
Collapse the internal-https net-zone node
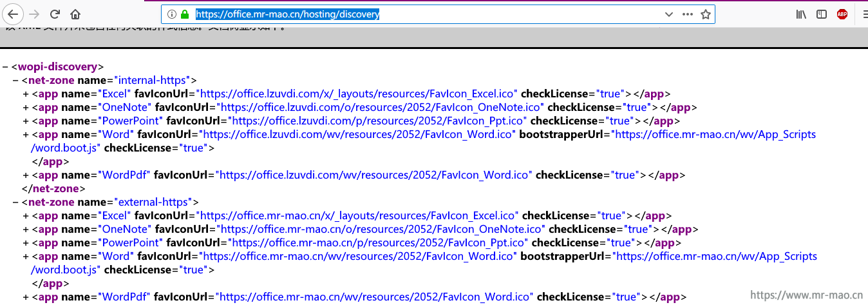click(15, 80)
